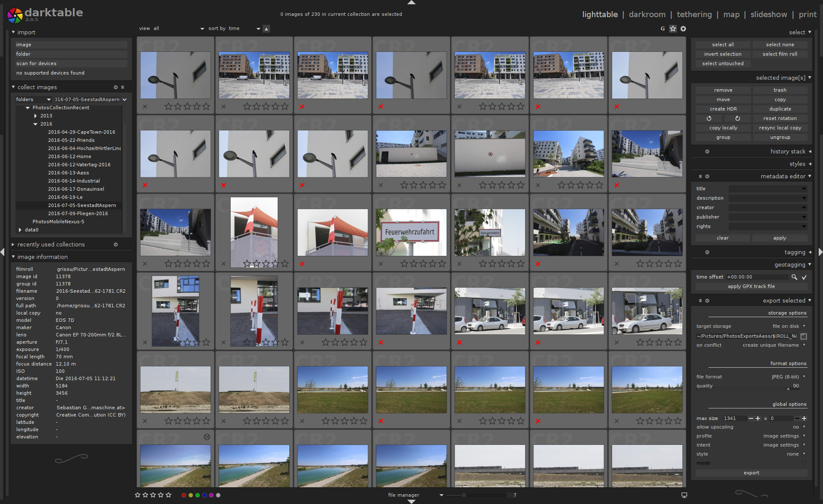Collapse the top panel using the top arrow
Image resolution: width=823 pixels, height=504 pixels.
pos(411,3)
